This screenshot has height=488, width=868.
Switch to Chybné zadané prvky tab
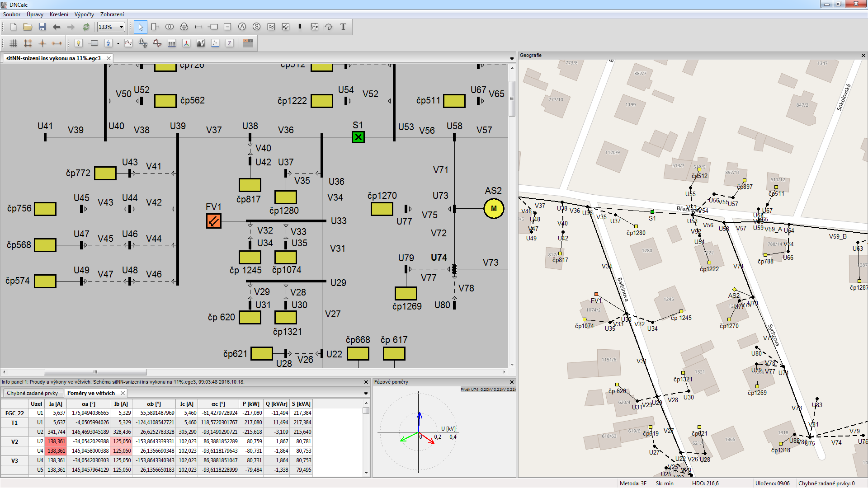pos(32,393)
